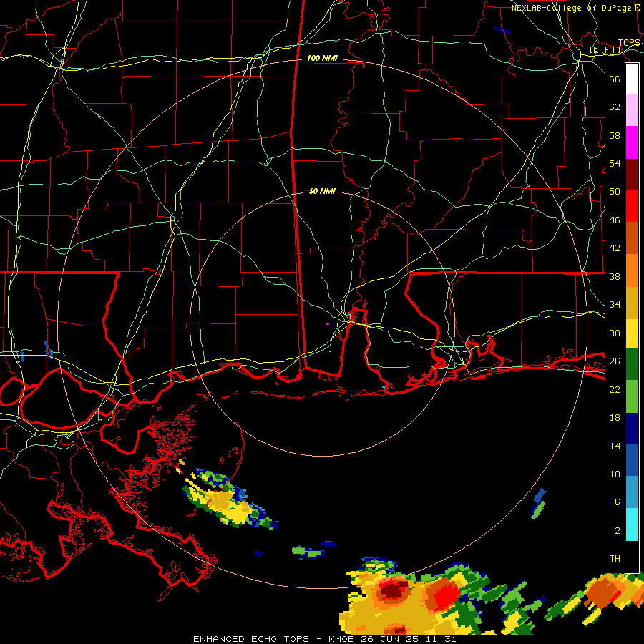This screenshot has width=644, height=644.
Task: Click the small green echo south of coast
Action: pyautogui.click(x=309, y=552)
